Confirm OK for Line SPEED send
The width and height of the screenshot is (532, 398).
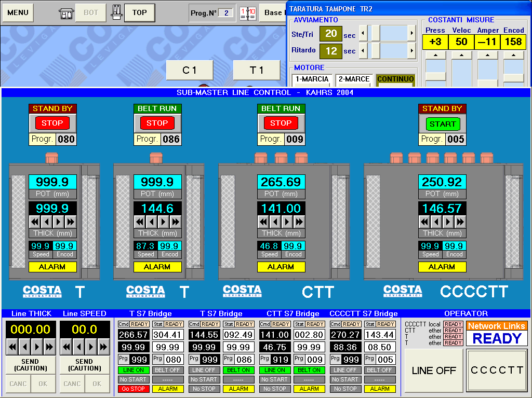pyautogui.click(x=97, y=384)
